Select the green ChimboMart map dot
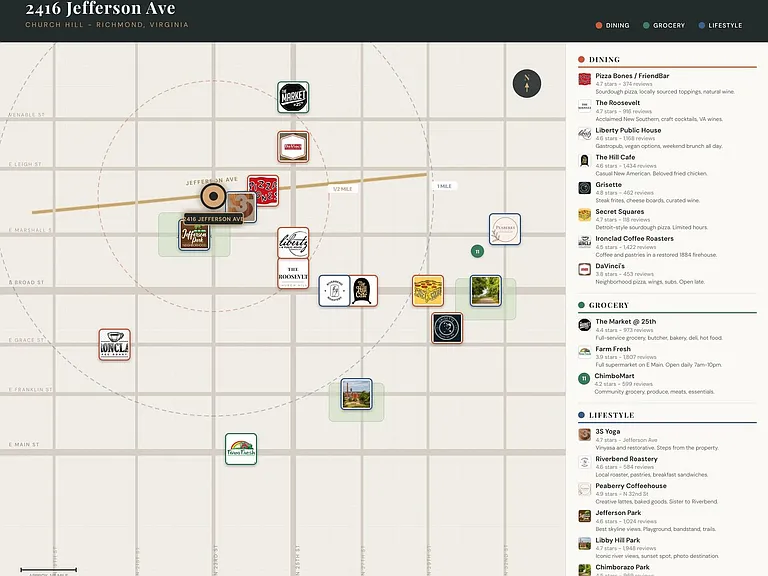 coord(477,251)
